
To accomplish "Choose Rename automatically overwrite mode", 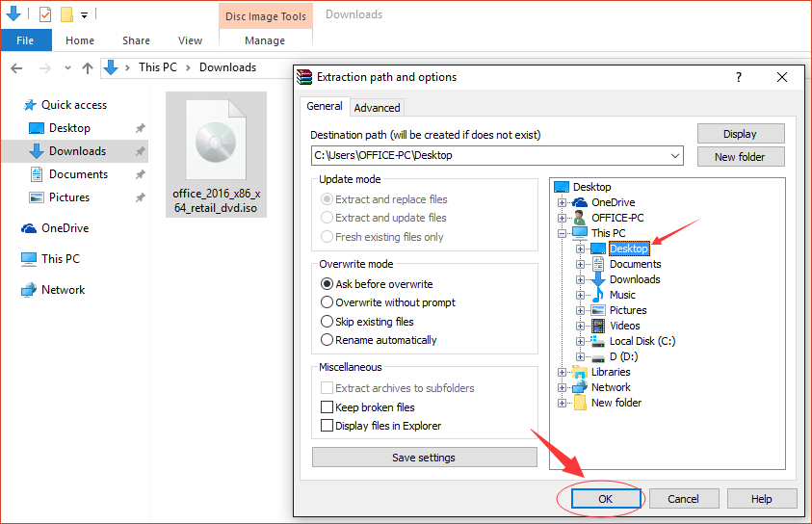I will tap(327, 340).
